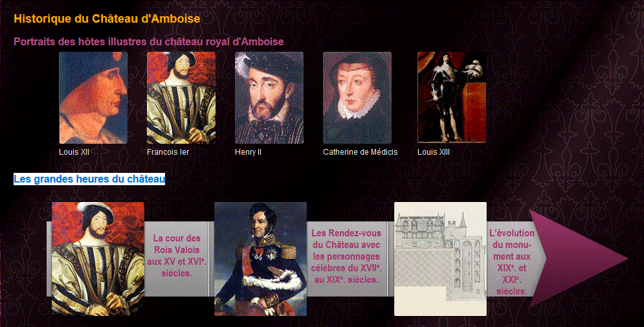Open the Louis XII portrait thumbnail
Image resolution: width=644 pixels, height=327 pixels.
tap(93, 98)
